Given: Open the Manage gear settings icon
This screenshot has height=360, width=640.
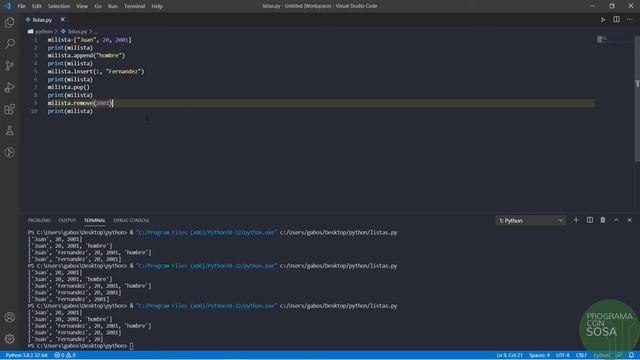Looking at the screenshot, I should tap(9, 339).
